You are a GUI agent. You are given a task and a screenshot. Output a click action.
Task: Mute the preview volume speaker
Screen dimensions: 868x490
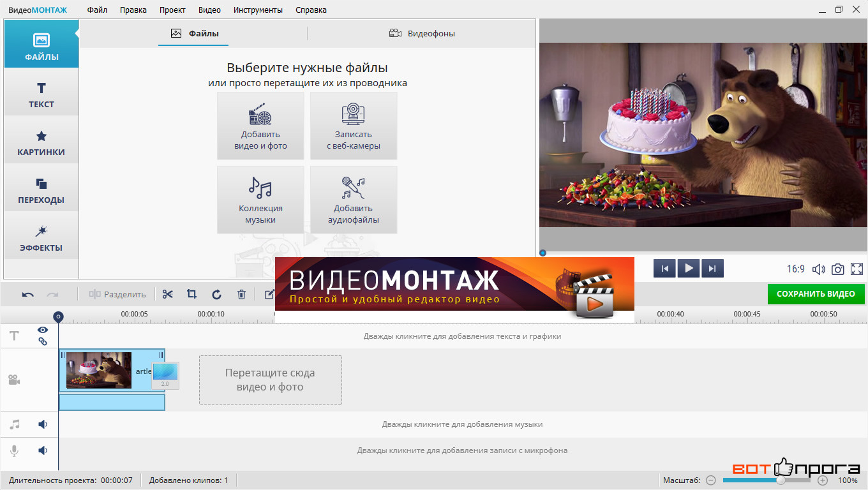tap(818, 269)
